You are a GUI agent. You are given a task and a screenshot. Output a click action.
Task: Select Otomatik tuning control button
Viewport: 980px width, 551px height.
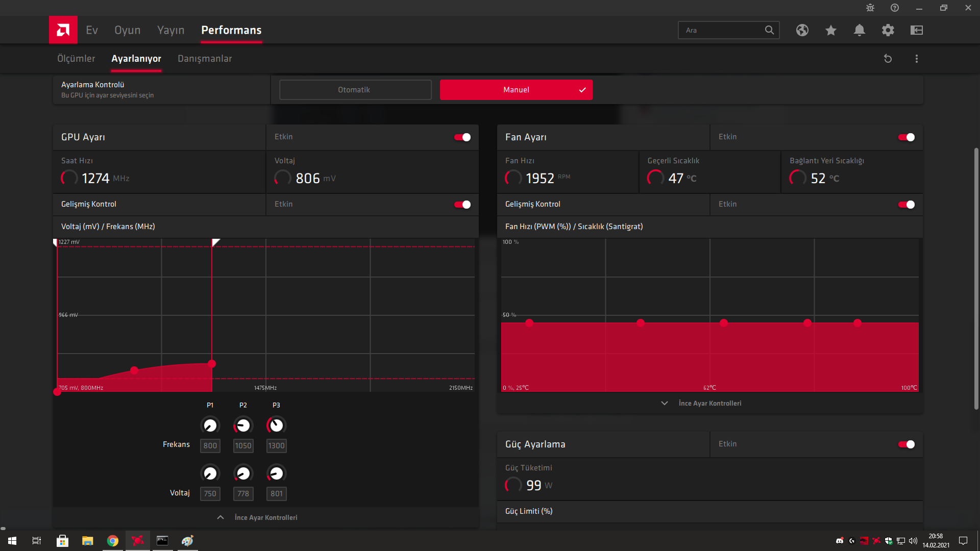click(x=355, y=90)
